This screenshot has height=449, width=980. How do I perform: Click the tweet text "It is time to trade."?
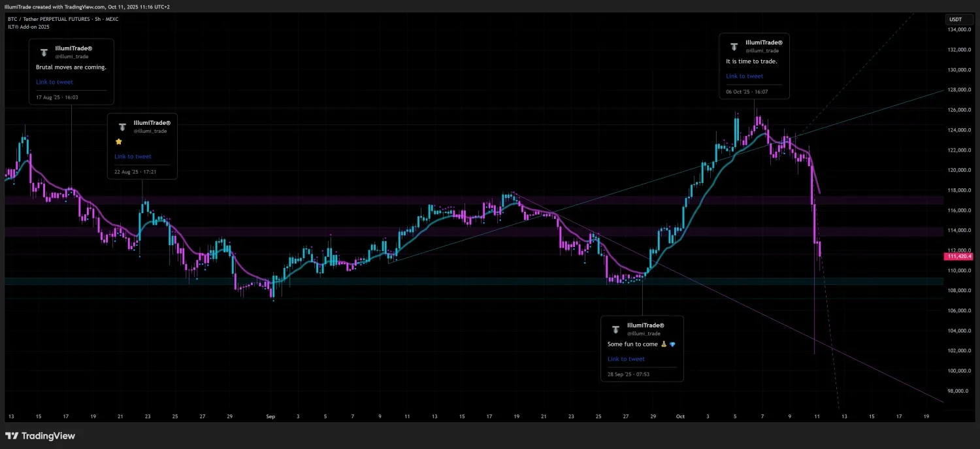(x=751, y=61)
